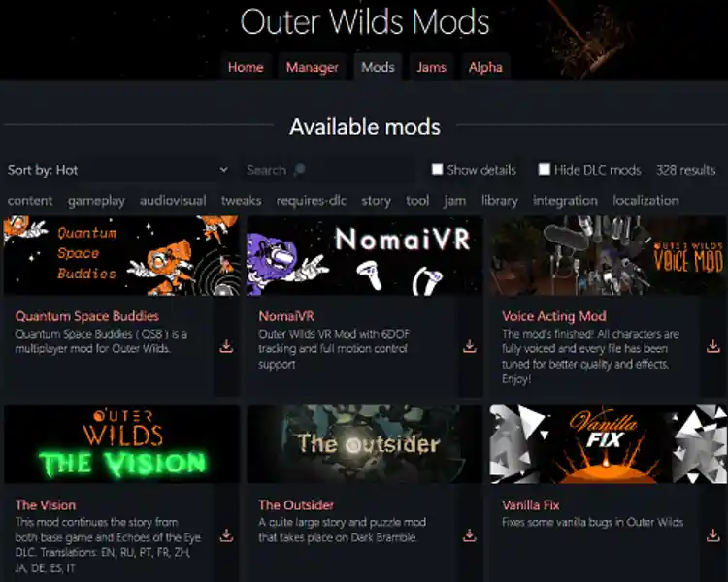Focus the Search input field

click(328, 170)
